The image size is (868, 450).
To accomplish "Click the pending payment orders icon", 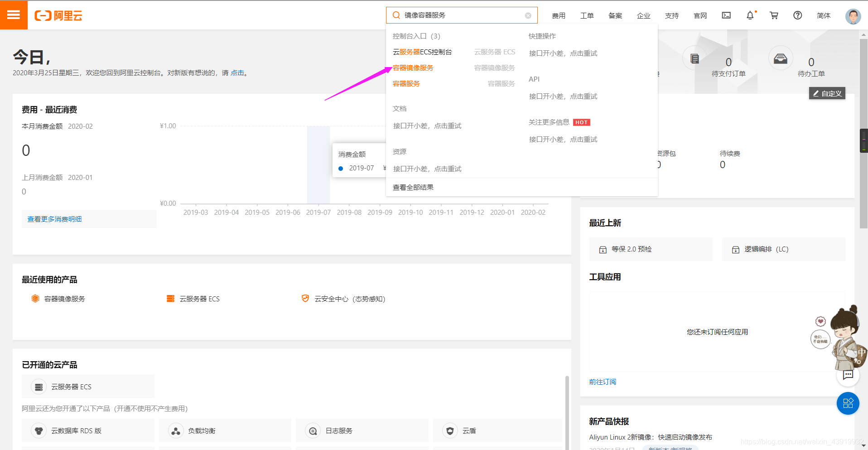I will 694,58.
